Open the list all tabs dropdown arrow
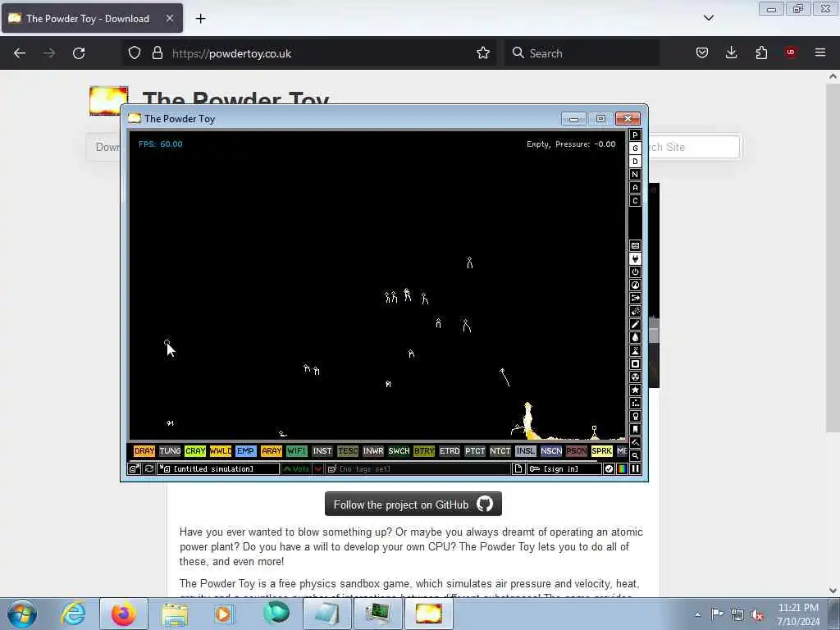The width and height of the screenshot is (840, 630). point(708,18)
